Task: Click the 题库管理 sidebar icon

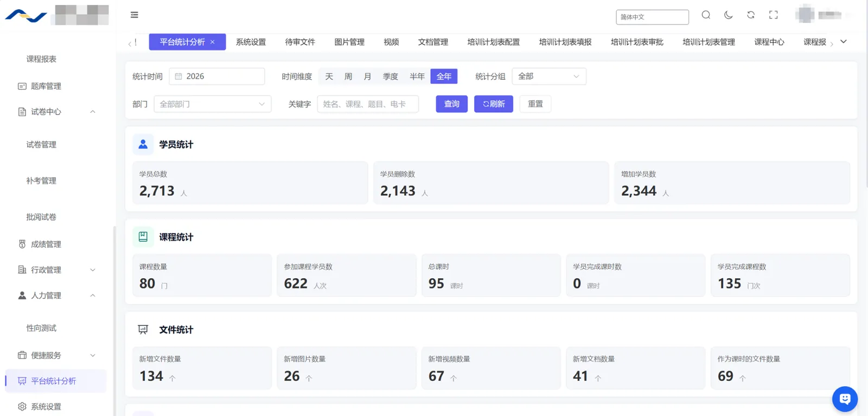Action: [x=22, y=86]
